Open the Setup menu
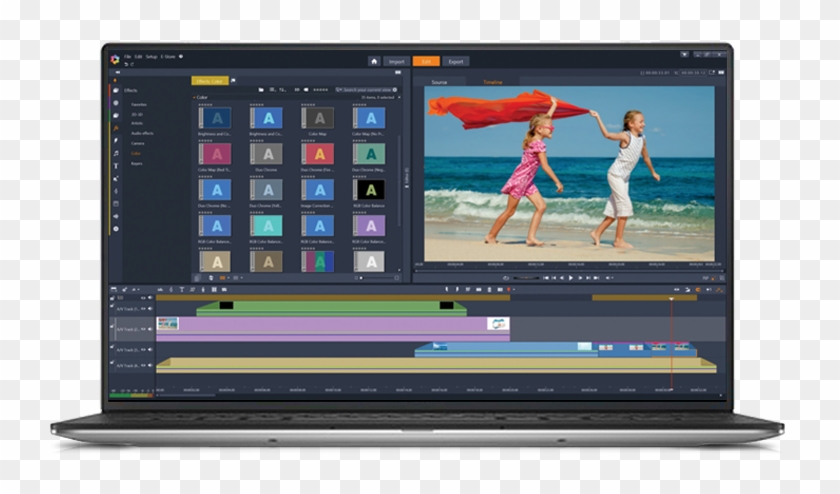Screen dimensions: 840x494 (151, 58)
